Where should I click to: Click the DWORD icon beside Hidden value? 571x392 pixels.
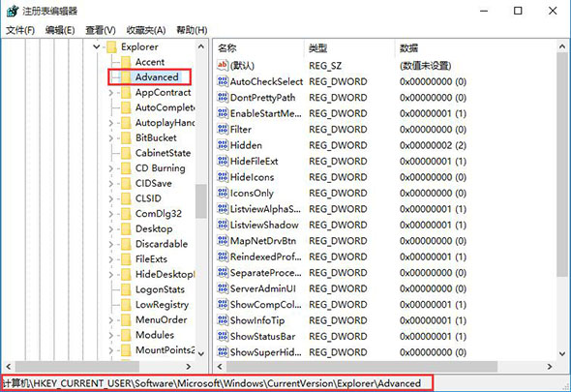223,145
